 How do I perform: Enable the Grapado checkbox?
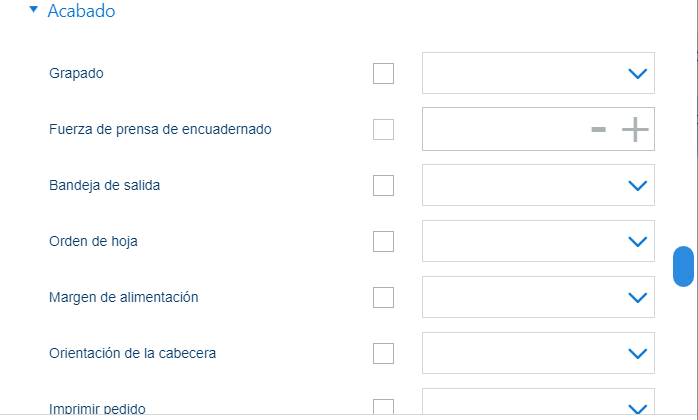click(383, 73)
